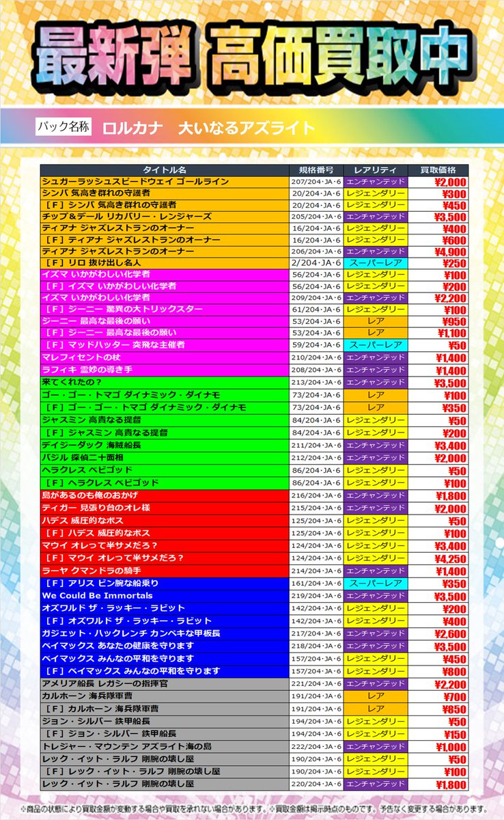Click the レアリティ column header

(x=375, y=170)
